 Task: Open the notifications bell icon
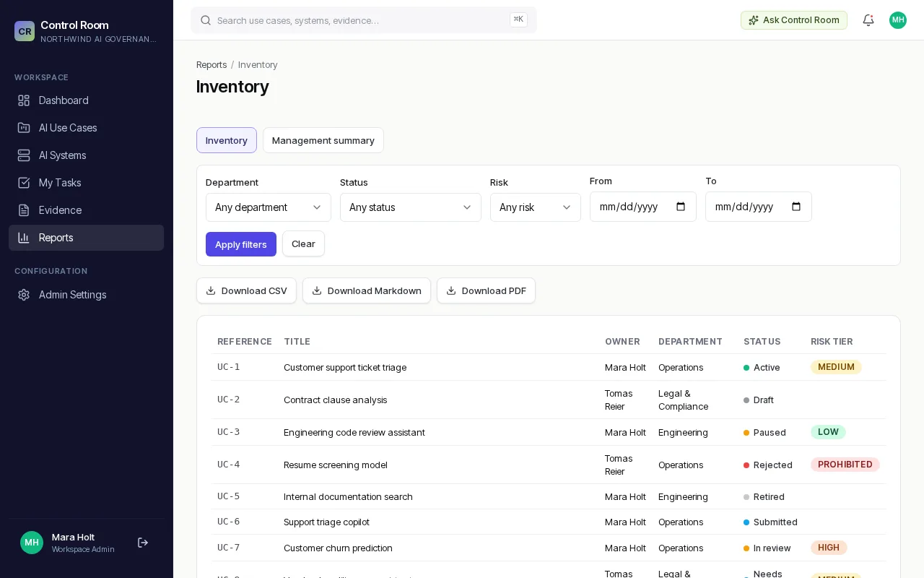click(x=868, y=20)
